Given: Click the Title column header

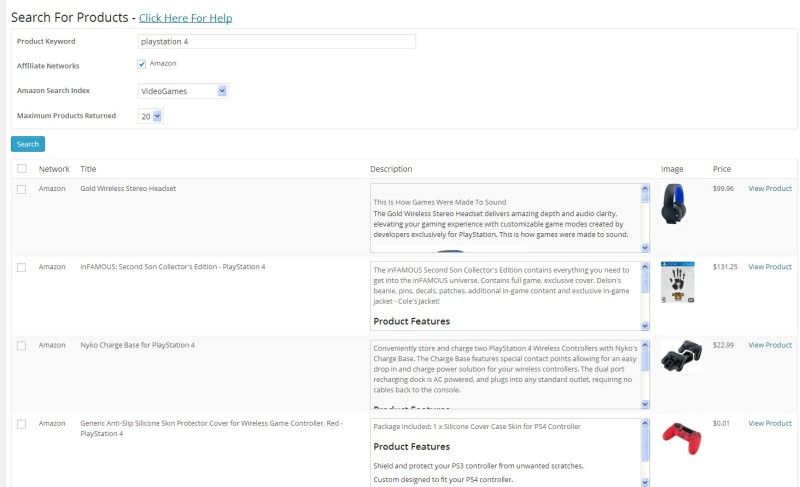Looking at the screenshot, I should pyautogui.click(x=88, y=169).
